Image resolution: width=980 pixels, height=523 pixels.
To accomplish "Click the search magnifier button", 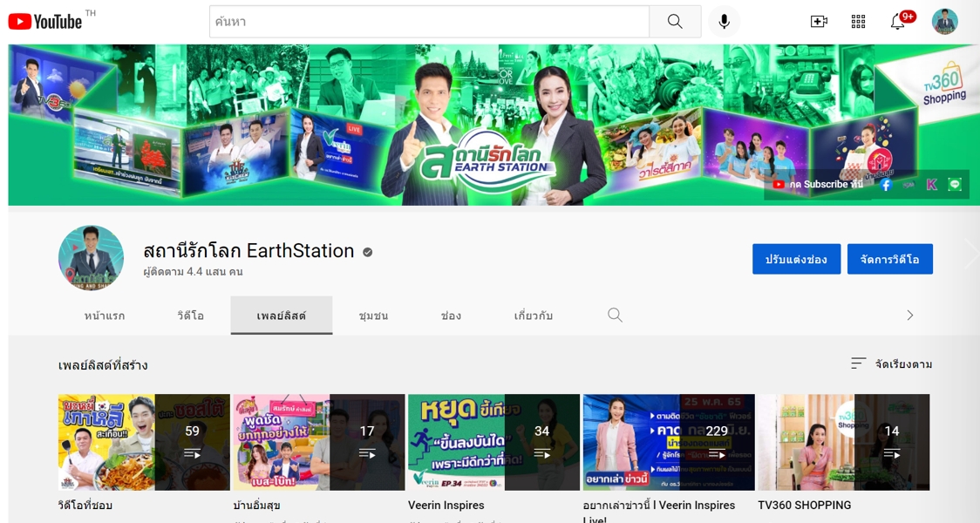I will 675,22.
